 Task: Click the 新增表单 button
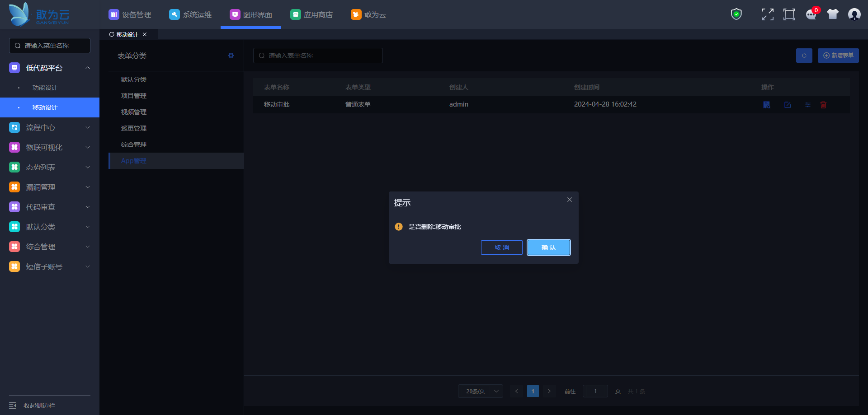[838, 56]
